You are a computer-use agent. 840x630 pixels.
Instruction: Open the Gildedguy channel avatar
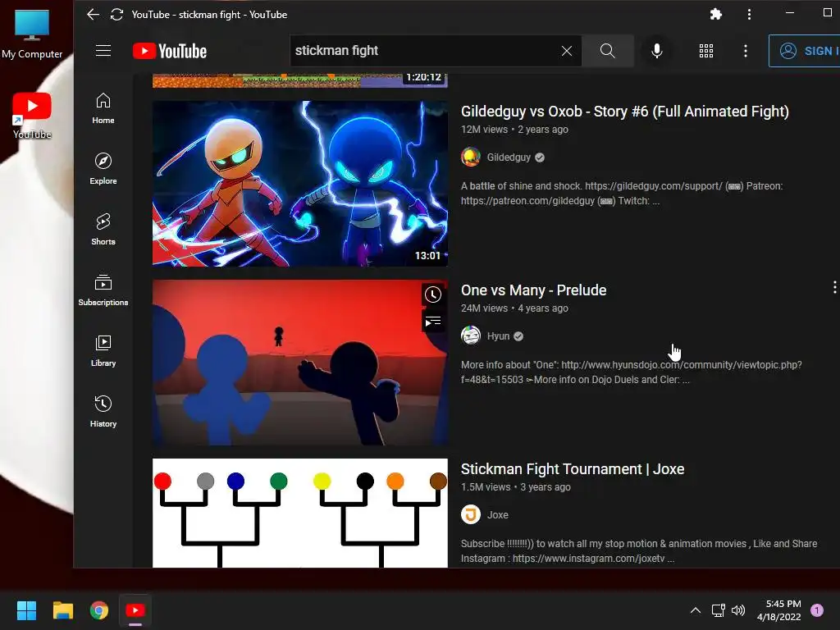pyautogui.click(x=470, y=157)
